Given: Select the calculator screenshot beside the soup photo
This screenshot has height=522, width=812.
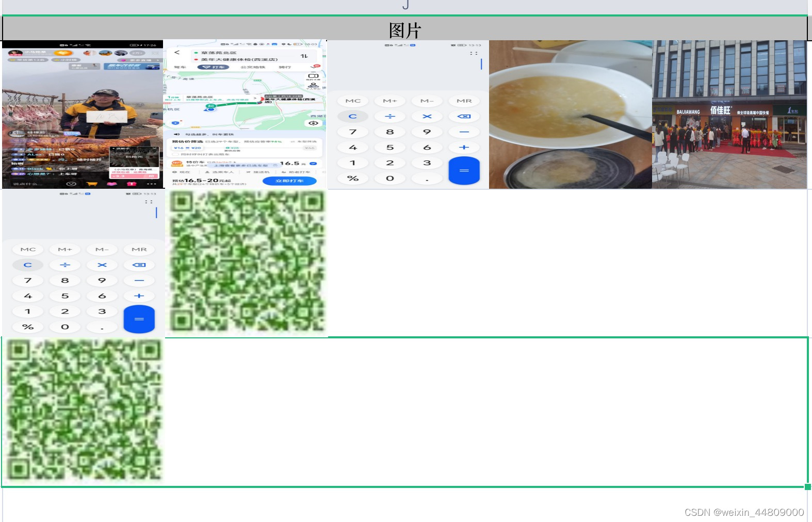Looking at the screenshot, I should pos(408,115).
